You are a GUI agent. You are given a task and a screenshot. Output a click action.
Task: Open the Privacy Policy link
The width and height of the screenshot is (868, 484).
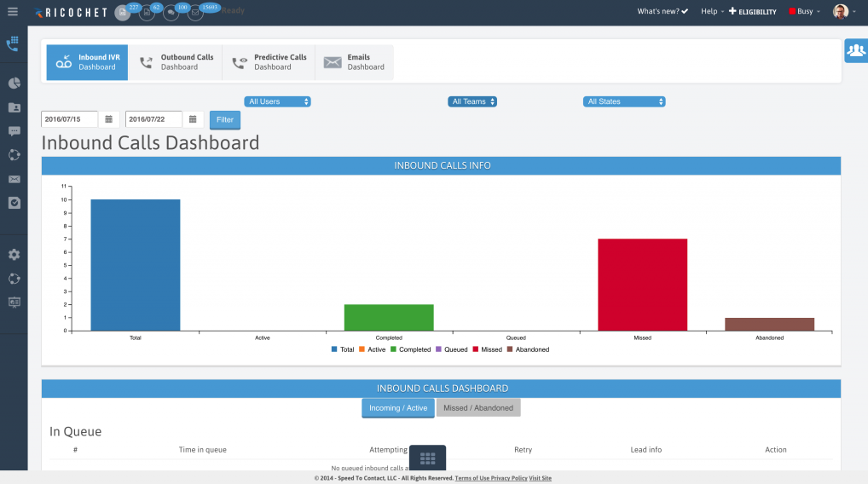(509, 478)
